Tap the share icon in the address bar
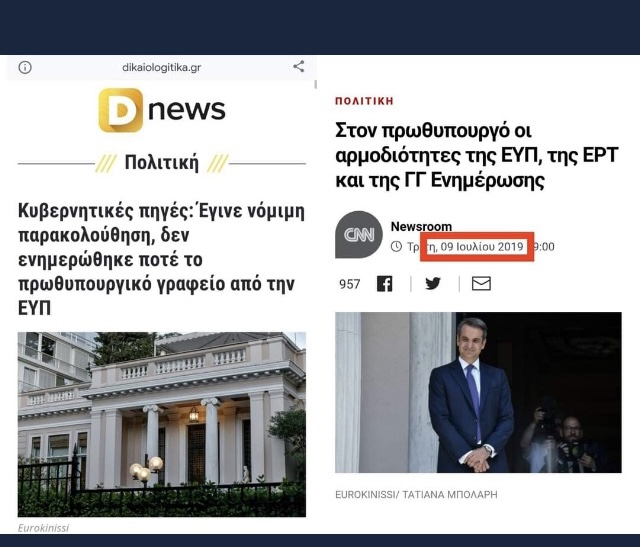 tap(299, 67)
